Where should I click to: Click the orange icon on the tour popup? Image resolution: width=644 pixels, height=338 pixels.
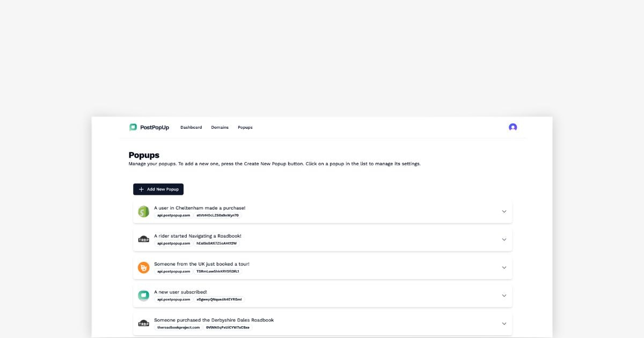coord(143,268)
